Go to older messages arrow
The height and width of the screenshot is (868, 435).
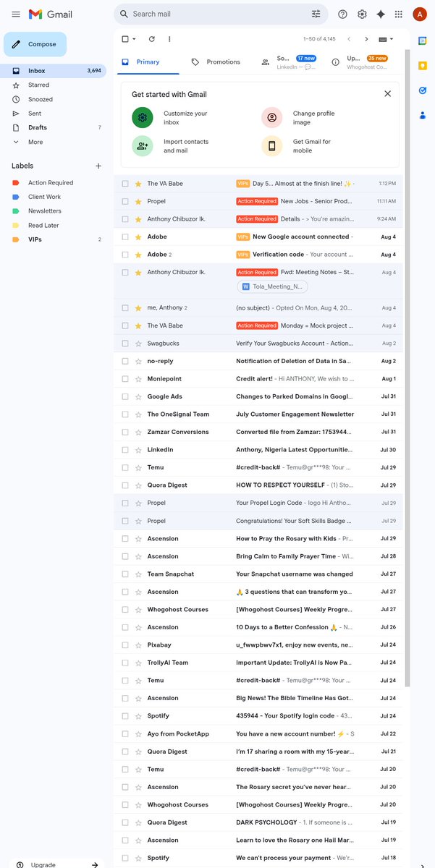tap(366, 39)
